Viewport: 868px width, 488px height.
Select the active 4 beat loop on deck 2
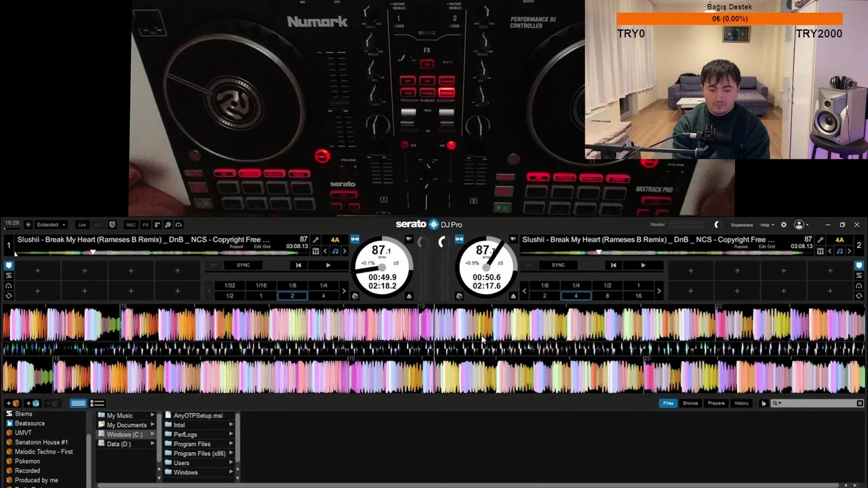[576, 296]
